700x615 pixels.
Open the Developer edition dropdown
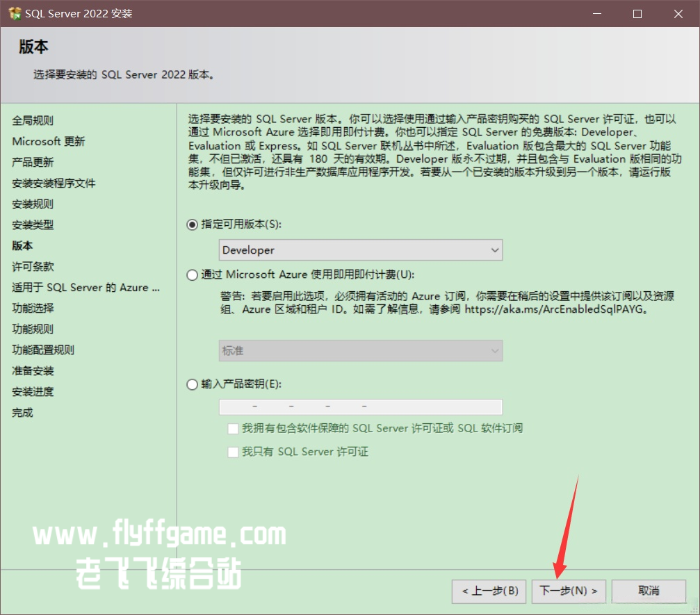pyautogui.click(x=361, y=250)
